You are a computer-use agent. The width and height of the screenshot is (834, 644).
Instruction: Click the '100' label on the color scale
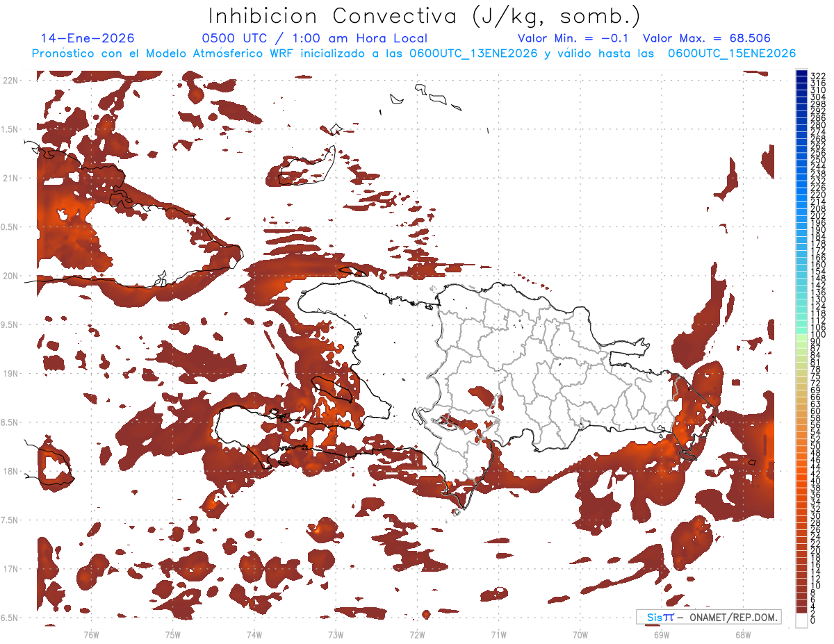[x=817, y=335]
